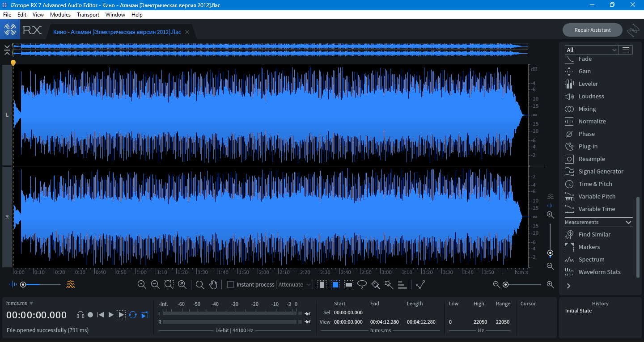Open the Waveform Stats module
The height and width of the screenshot is (342, 644).
(599, 272)
